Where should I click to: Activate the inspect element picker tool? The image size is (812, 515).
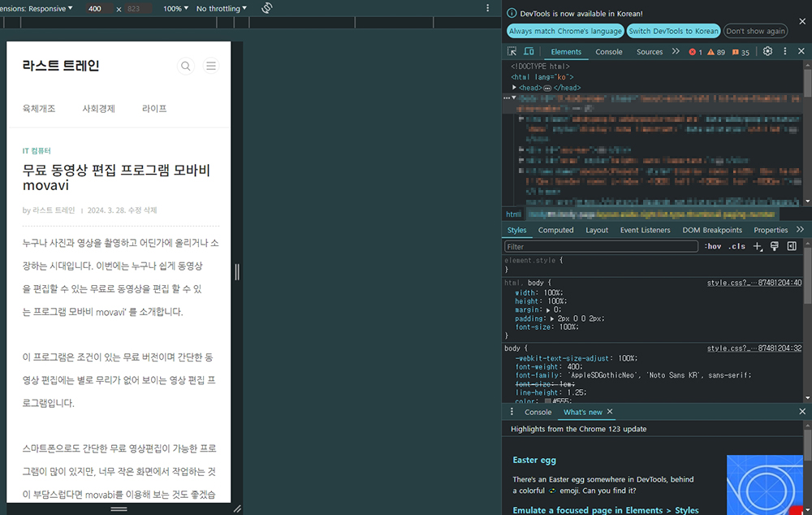tap(512, 51)
